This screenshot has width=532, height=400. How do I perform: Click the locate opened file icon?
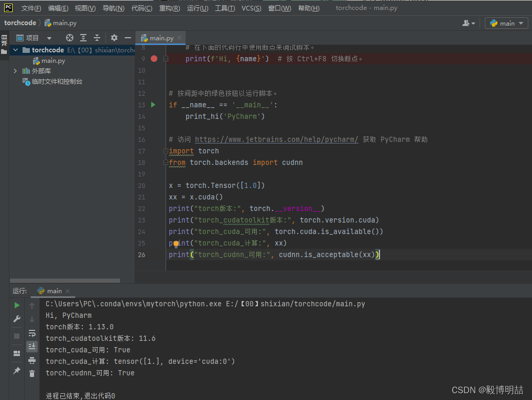point(70,38)
